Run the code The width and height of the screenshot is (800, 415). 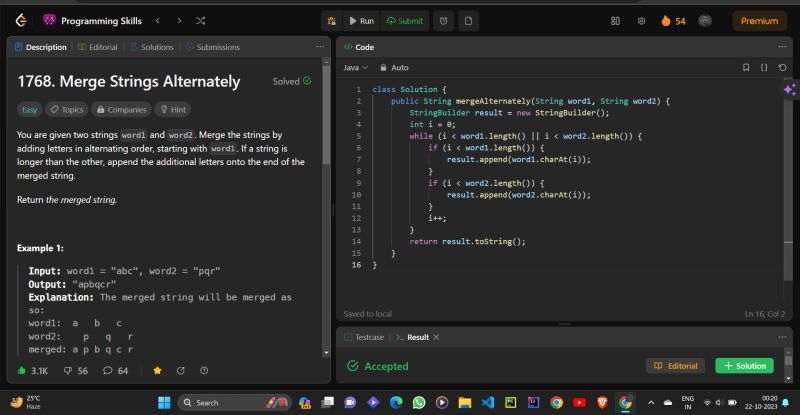pyautogui.click(x=361, y=21)
